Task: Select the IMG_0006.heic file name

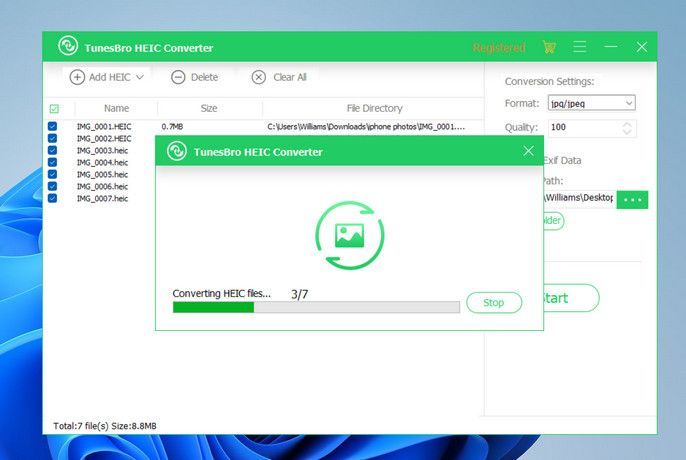Action: click(102, 186)
